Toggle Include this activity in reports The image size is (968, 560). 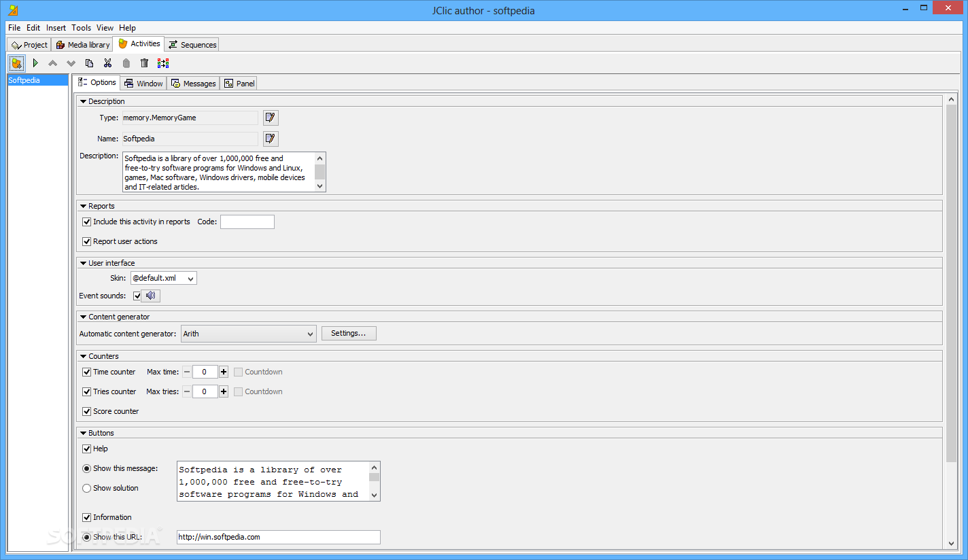tap(86, 222)
